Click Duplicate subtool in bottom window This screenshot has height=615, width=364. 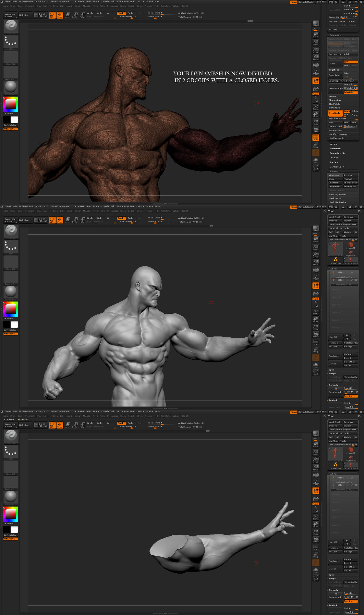[x=335, y=561]
